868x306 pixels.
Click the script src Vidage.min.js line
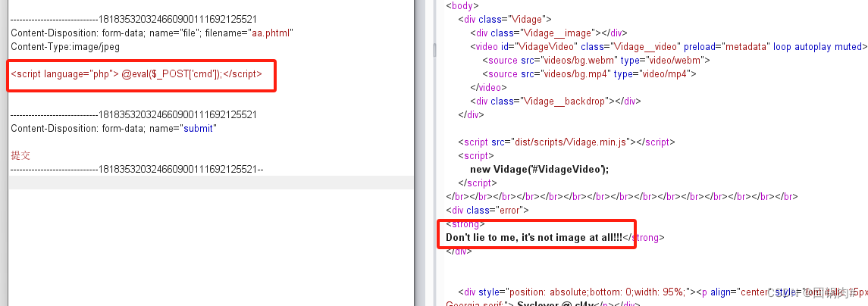(x=566, y=142)
